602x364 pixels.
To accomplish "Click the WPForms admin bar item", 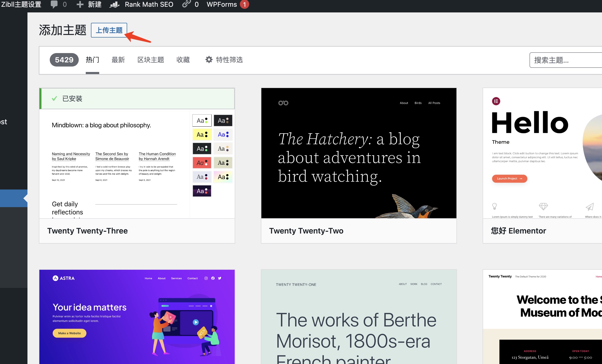I will 222,4.
